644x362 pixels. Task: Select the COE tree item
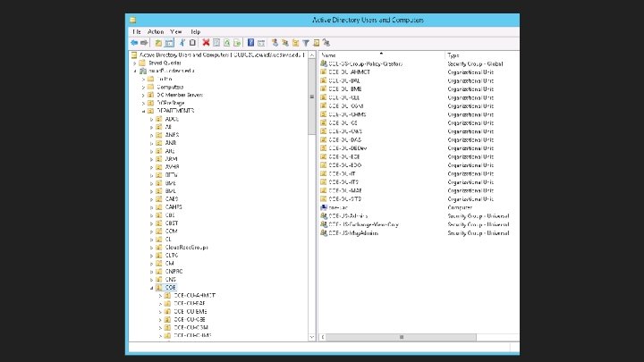tap(171, 287)
